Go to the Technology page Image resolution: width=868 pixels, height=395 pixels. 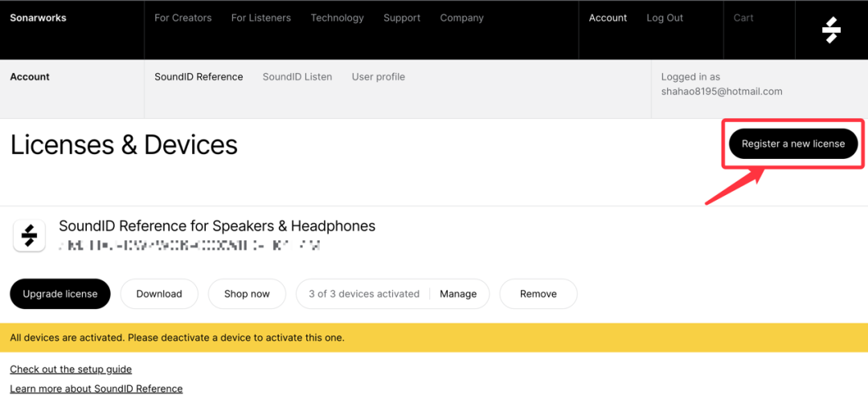(x=337, y=18)
